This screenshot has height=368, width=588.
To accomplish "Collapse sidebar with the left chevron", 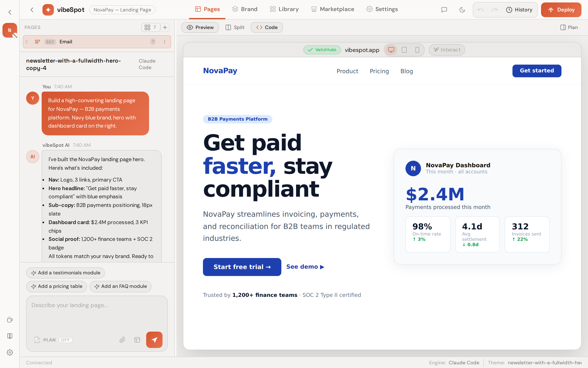I will 10,12.
